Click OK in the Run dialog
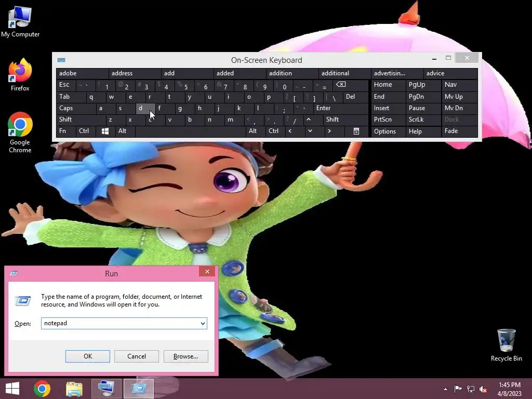This screenshot has height=399, width=532. (87, 356)
